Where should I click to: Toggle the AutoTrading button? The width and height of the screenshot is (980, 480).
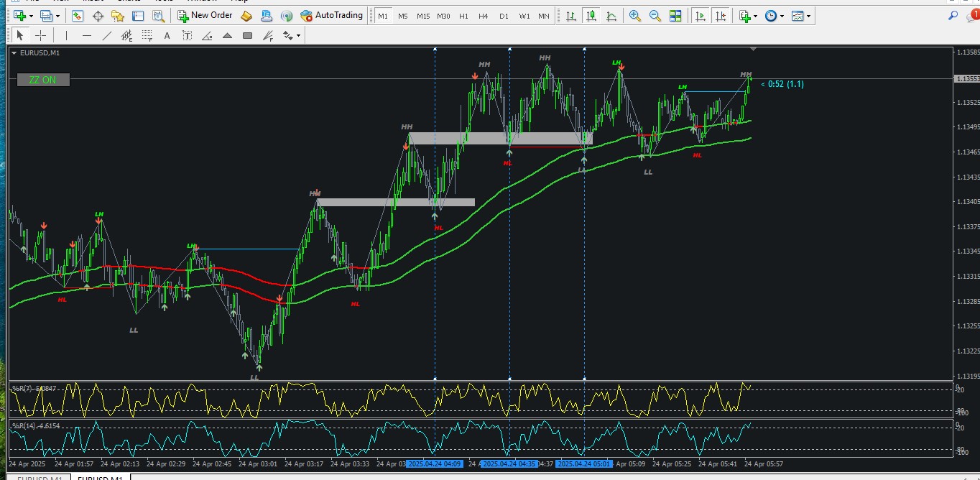[332, 16]
